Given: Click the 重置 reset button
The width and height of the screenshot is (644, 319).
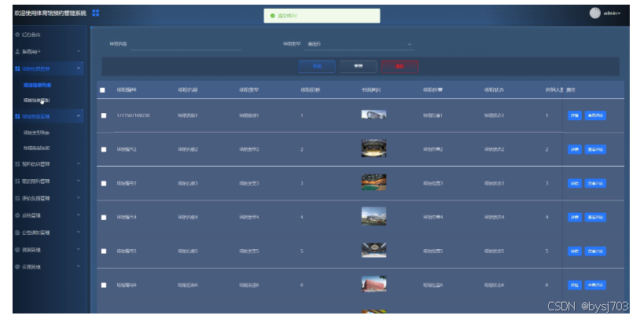Looking at the screenshot, I should [358, 67].
